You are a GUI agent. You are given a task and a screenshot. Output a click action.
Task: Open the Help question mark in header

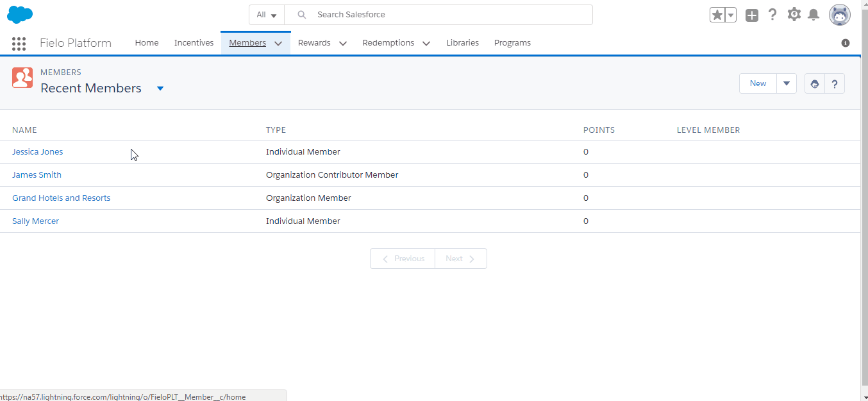point(773,15)
